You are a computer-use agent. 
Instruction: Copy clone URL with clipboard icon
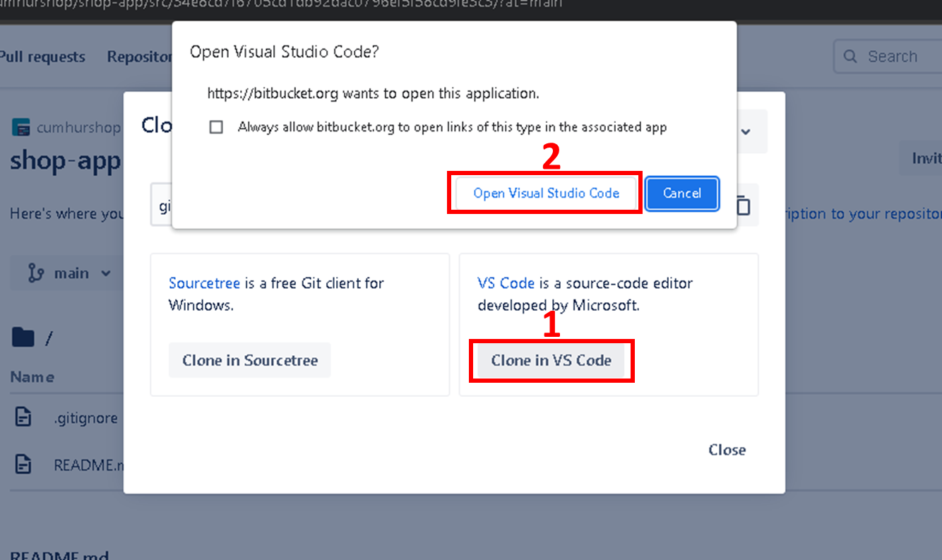point(743,205)
